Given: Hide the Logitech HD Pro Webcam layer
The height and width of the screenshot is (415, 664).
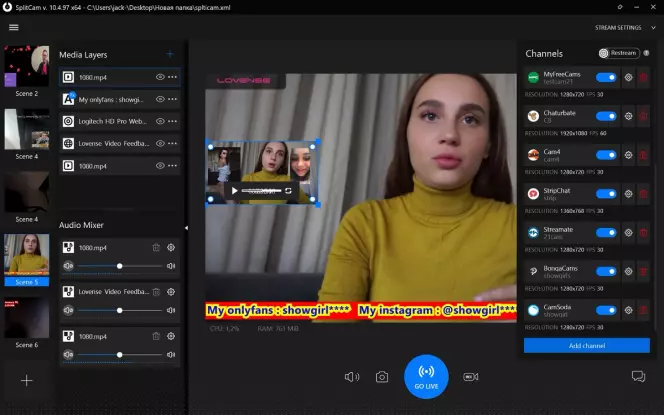Looking at the screenshot, I should (x=160, y=121).
